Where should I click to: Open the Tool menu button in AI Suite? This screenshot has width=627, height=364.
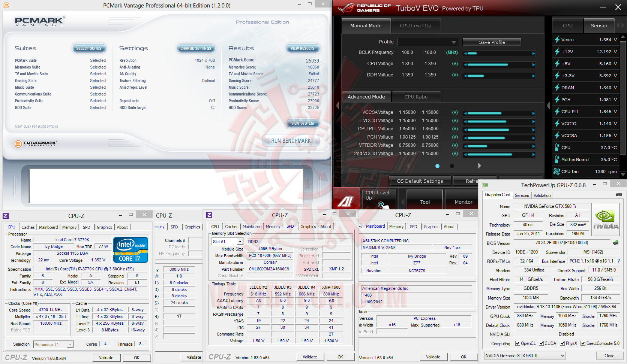click(x=425, y=200)
